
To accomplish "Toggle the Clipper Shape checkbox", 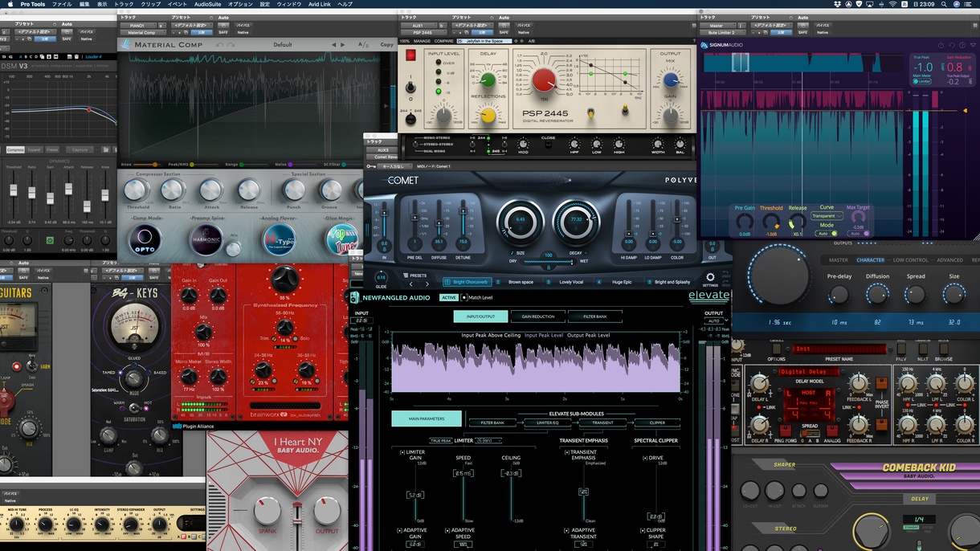I will 643,530.
